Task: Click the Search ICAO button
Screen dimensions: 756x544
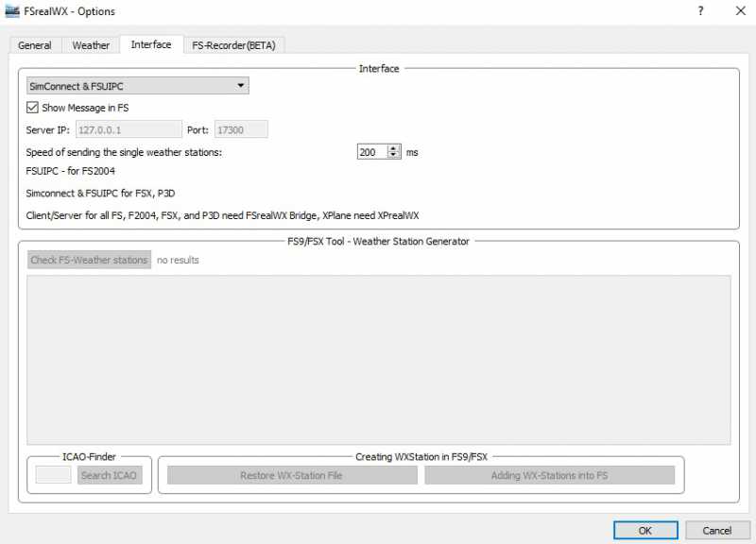Action: (109, 475)
